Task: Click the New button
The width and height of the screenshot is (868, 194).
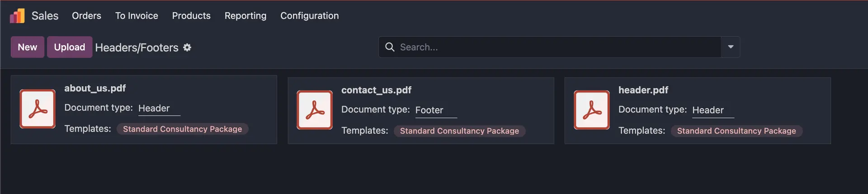Action: [28, 47]
